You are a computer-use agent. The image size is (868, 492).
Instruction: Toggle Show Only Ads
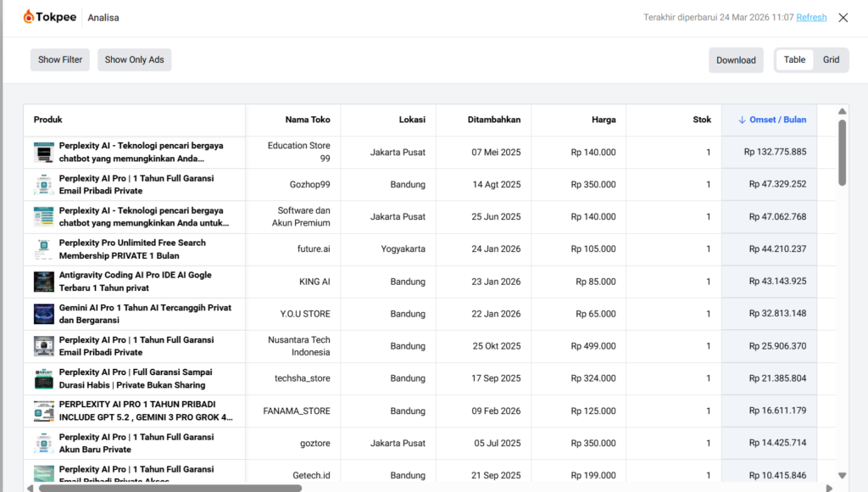[134, 60]
